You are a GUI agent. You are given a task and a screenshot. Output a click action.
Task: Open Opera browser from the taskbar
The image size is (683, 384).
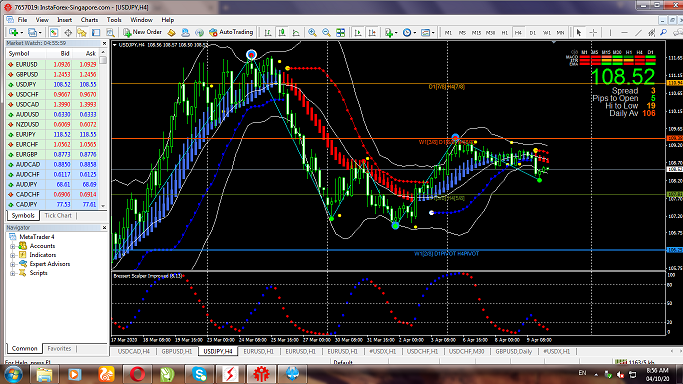[x=137, y=374]
